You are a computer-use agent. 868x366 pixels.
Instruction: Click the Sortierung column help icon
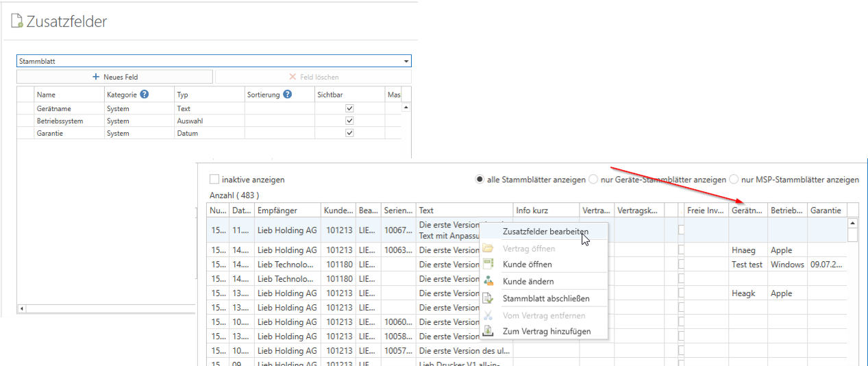[288, 95]
